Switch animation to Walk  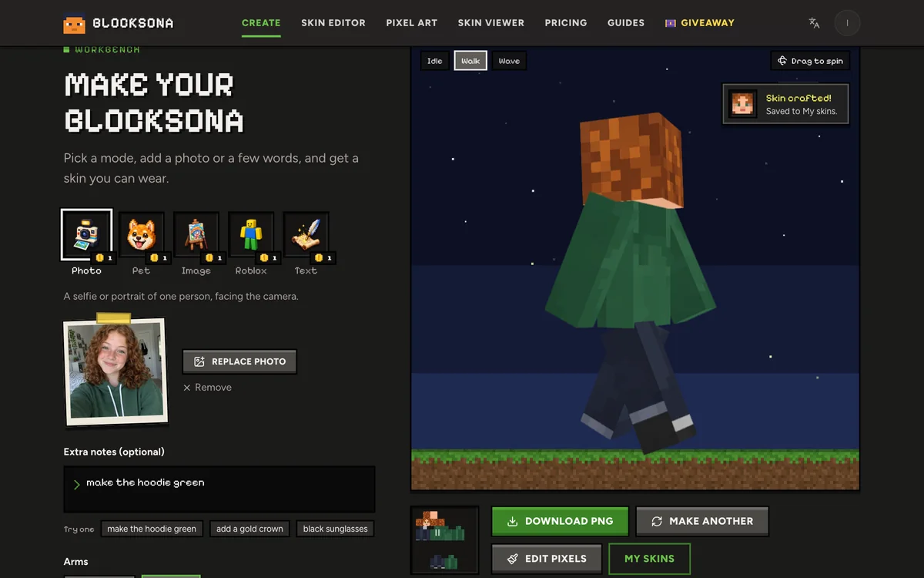pyautogui.click(x=470, y=61)
